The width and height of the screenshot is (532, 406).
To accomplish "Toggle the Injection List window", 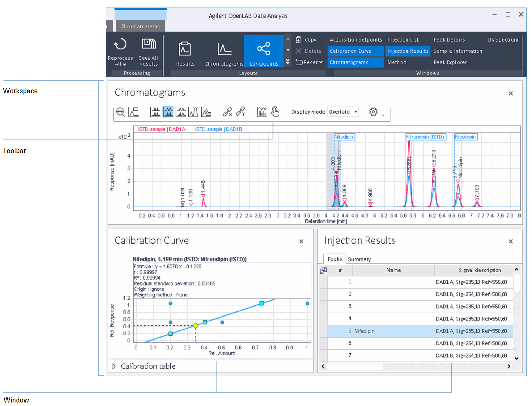I will pos(403,40).
